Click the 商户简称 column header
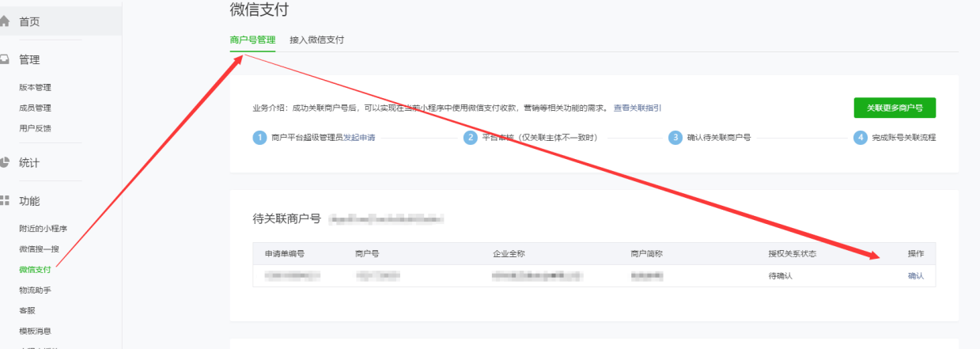Image resolution: width=980 pixels, height=349 pixels. (x=646, y=254)
